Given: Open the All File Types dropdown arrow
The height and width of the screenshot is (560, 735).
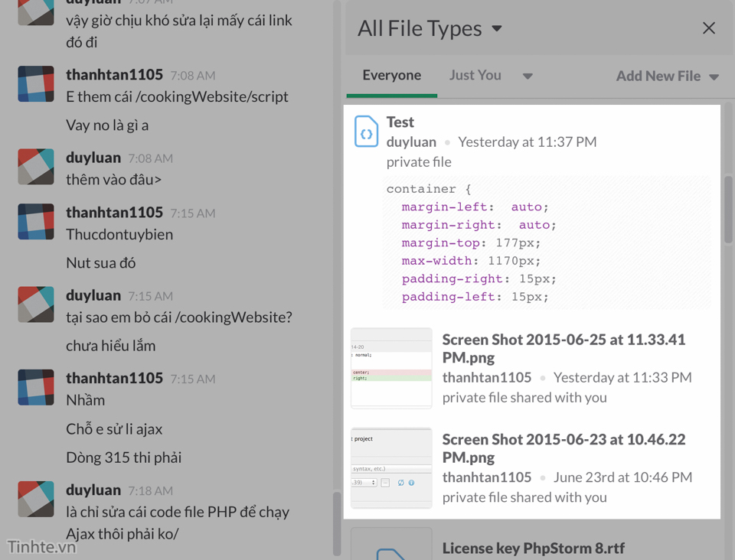Looking at the screenshot, I should (497, 28).
